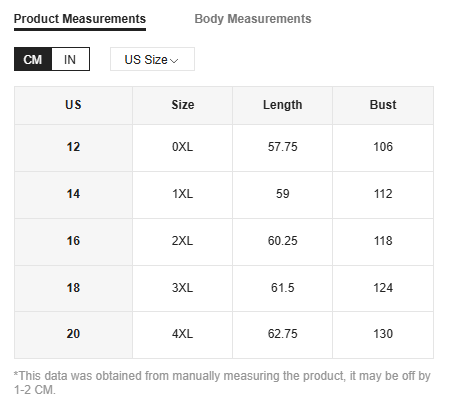This screenshot has width=454, height=404.
Task: Click the Bust column header
Action: (x=383, y=105)
